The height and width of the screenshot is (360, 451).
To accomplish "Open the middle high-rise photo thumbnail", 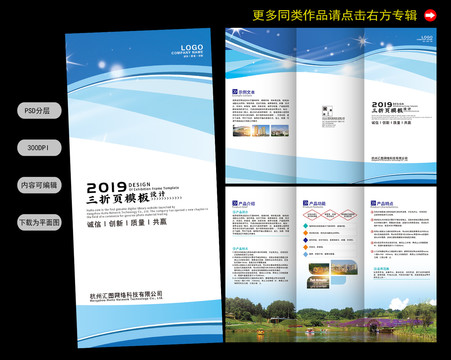I will 261,130.
